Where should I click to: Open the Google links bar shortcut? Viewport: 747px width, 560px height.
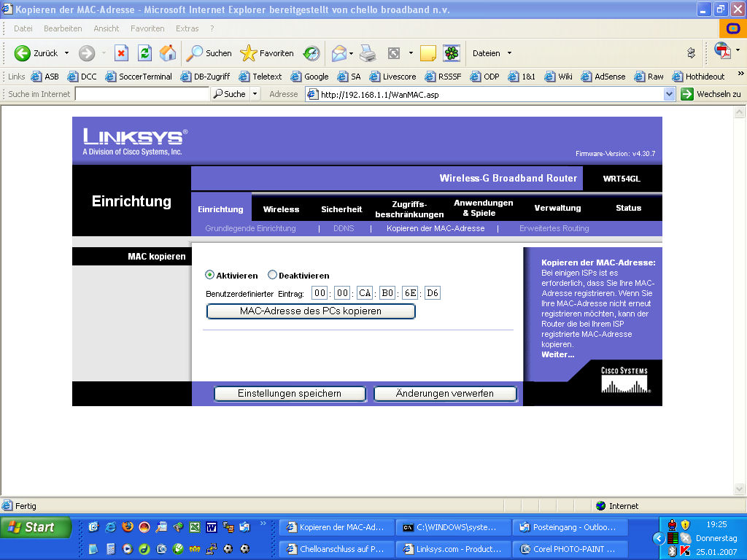[x=309, y=77]
